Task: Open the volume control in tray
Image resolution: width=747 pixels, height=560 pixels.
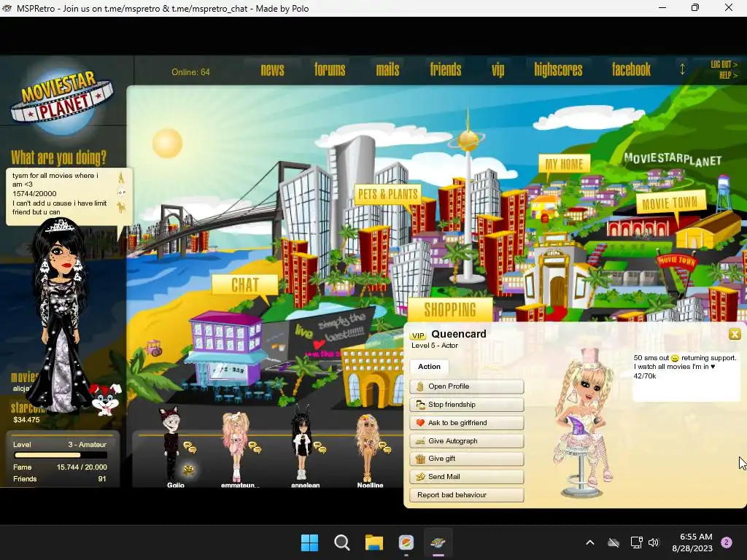Action: click(654, 542)
